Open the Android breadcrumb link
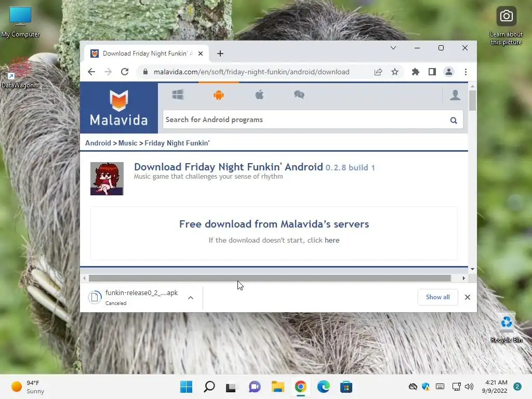The image size is (532, 399). pos(98,143)
